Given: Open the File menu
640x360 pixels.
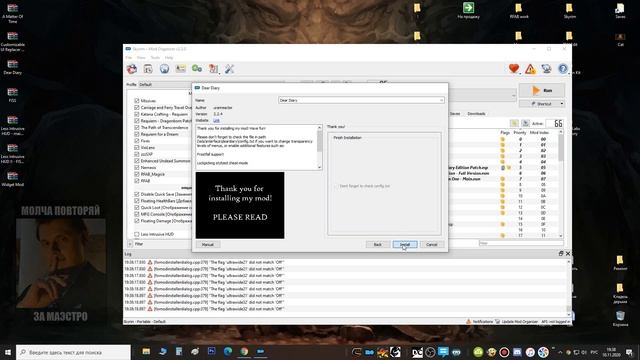Looking at the screenshot, I should pyautogui.click(x=129, y=58).
